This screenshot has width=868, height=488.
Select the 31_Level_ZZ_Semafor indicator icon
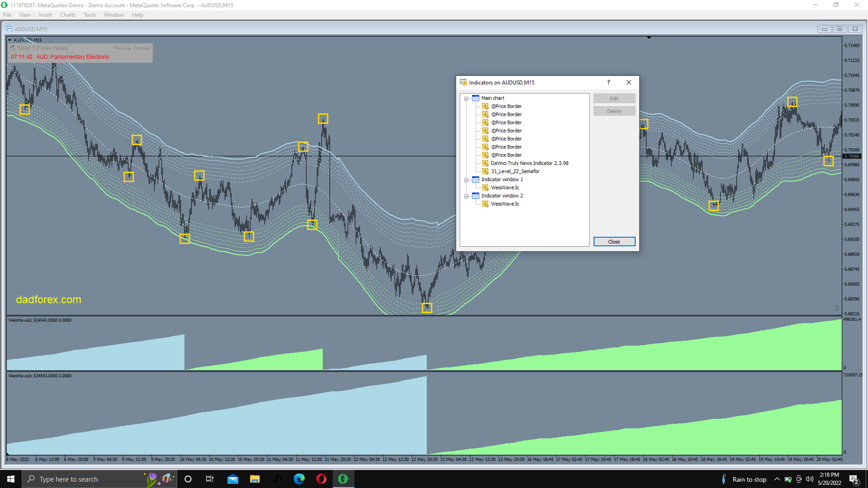tap(485, 171)
